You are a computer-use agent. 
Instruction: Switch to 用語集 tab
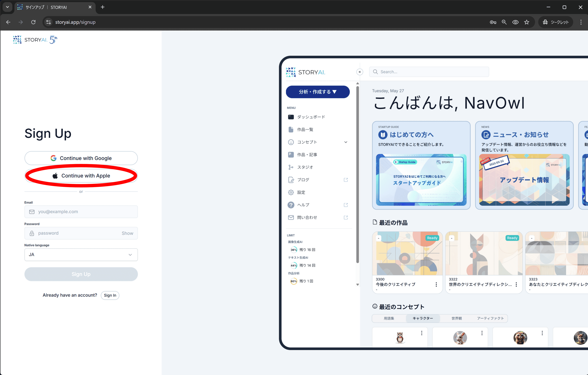tap(389, 318)
